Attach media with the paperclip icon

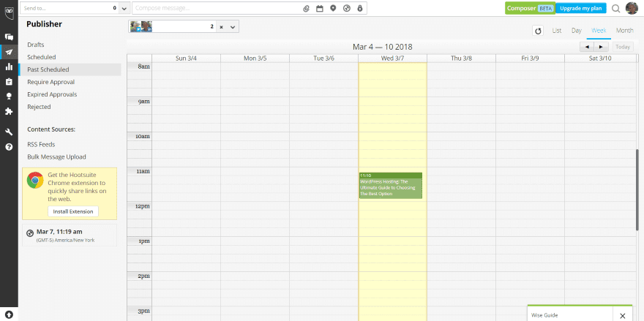coord(306,8)
